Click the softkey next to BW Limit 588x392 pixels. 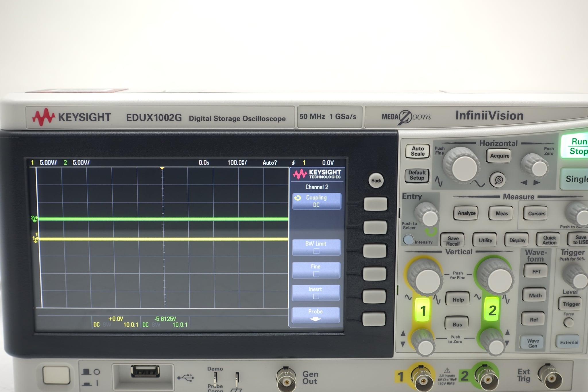pos(375,250)
